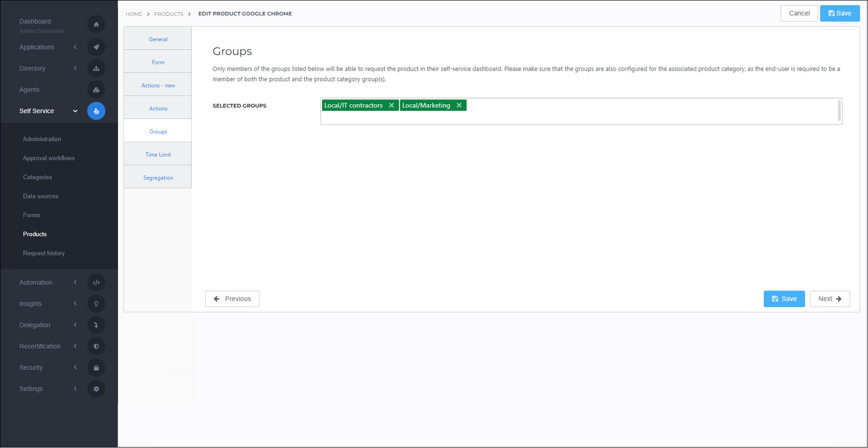This screenshot has height=448, width=868.
Task: Collapse the Self Service section chevron
Action: pos(75,111)
